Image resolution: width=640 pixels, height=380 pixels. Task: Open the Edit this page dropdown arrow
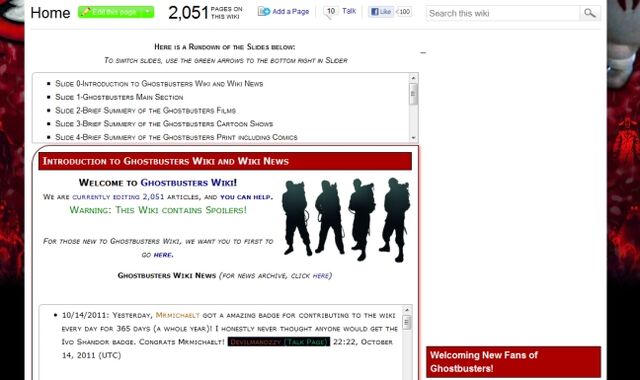click(147, 12)
